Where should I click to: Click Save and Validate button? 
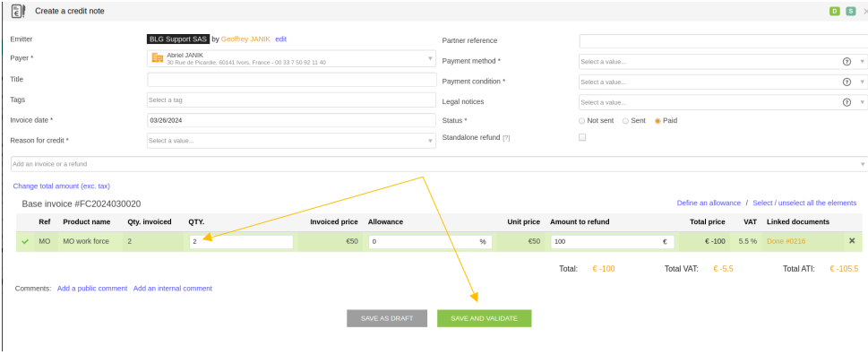(x=485, y=318)
